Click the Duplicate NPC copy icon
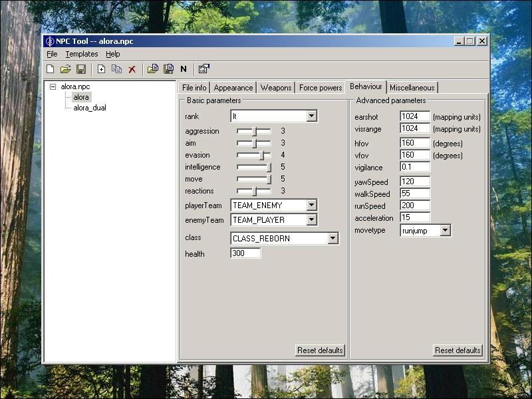 (116, 69)
